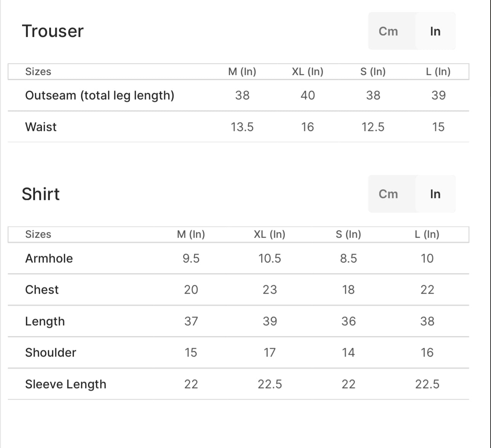Select the Waist row label
This screenshot has width=491, height=448.
tap(41, 127)
